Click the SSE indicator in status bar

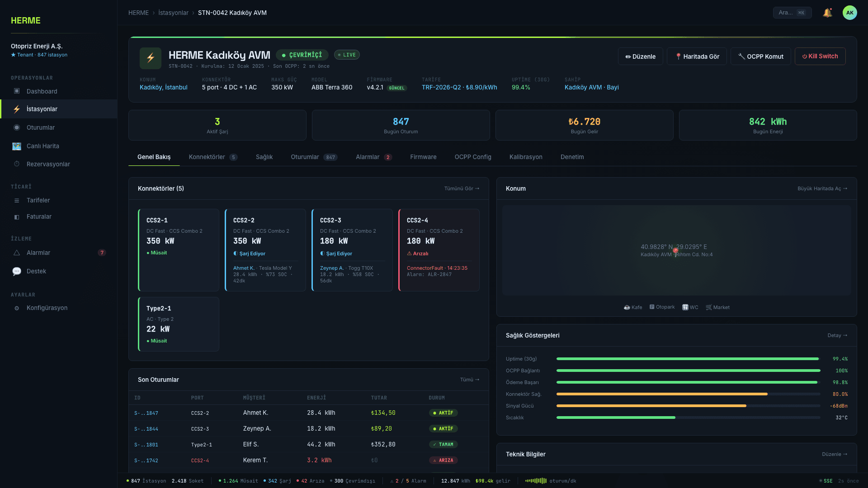826,481
